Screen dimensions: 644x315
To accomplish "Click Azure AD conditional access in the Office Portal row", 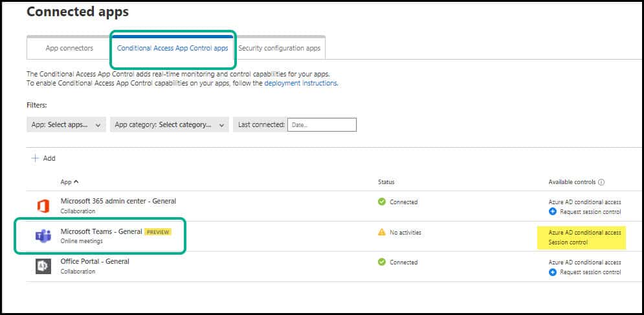I will (x=585, y=262).
